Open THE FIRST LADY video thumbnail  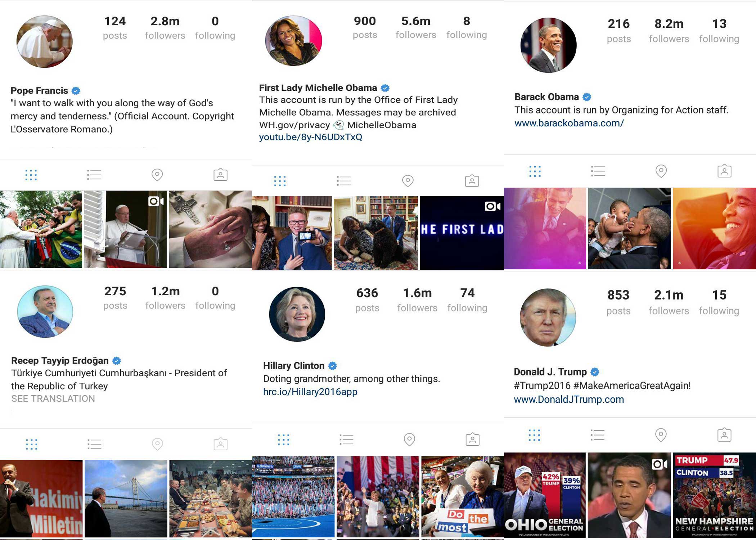point(462,233)
